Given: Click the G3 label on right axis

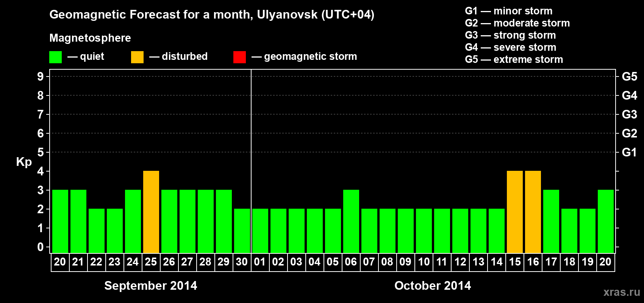Looking at the screenshot, I should (630, 114).
